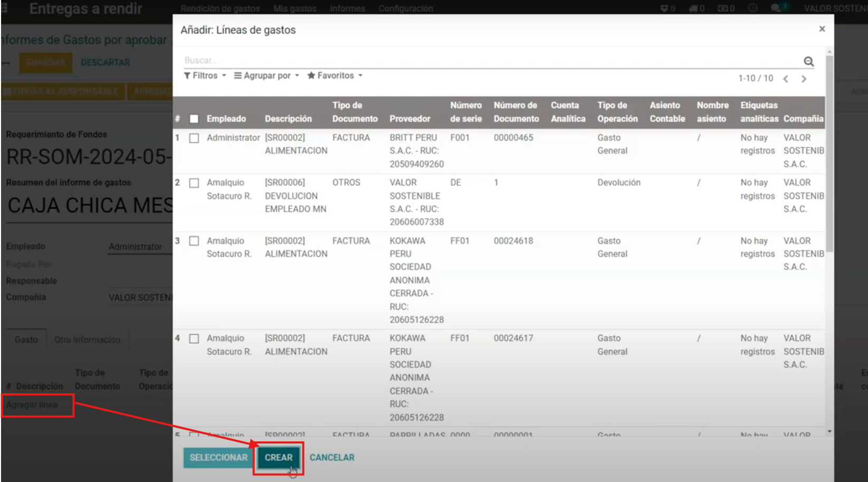Click the banknote counter icon in top bar
Screen dimensions: 868x482
coord(723,8)
